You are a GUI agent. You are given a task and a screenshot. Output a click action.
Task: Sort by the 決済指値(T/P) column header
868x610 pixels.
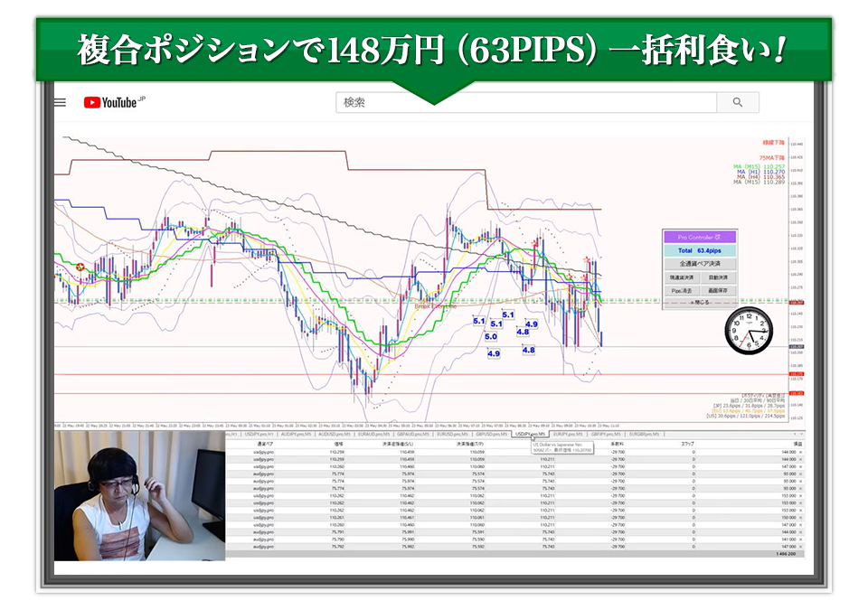(x=470, y=444)
